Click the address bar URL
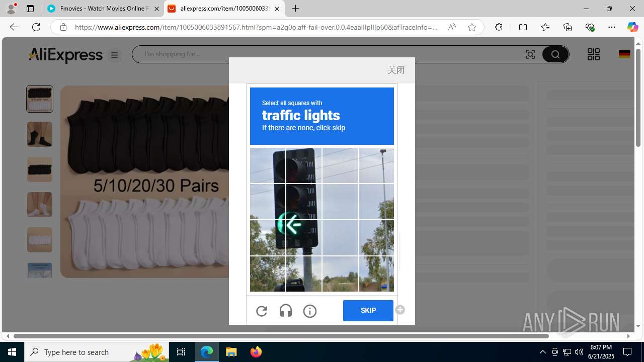 pos(256,27)
